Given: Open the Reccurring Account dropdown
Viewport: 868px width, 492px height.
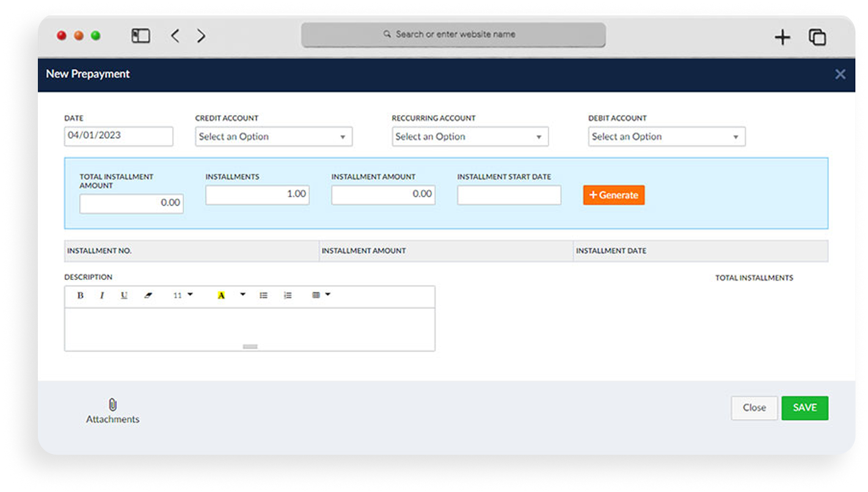Looking at the screenshot, I should point(470,137).
